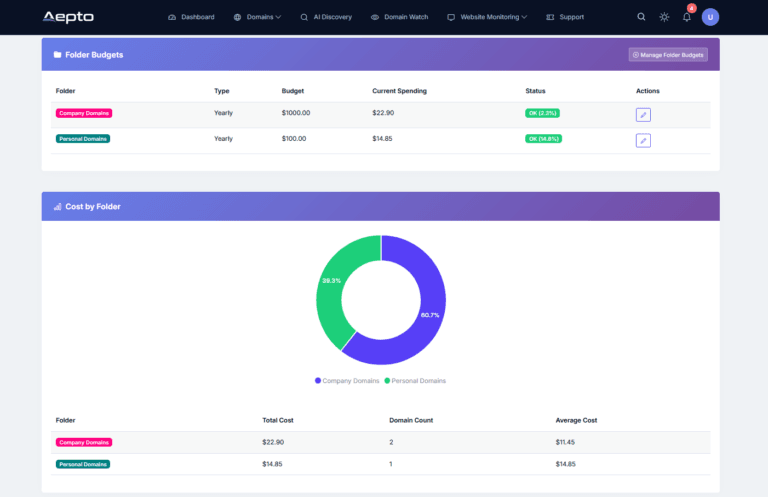The width and height of the screenshot is (768, 497).
Task: Edit Personal Domains budget pencil icon
Action: pyautogui.click(x=643, y=140)
